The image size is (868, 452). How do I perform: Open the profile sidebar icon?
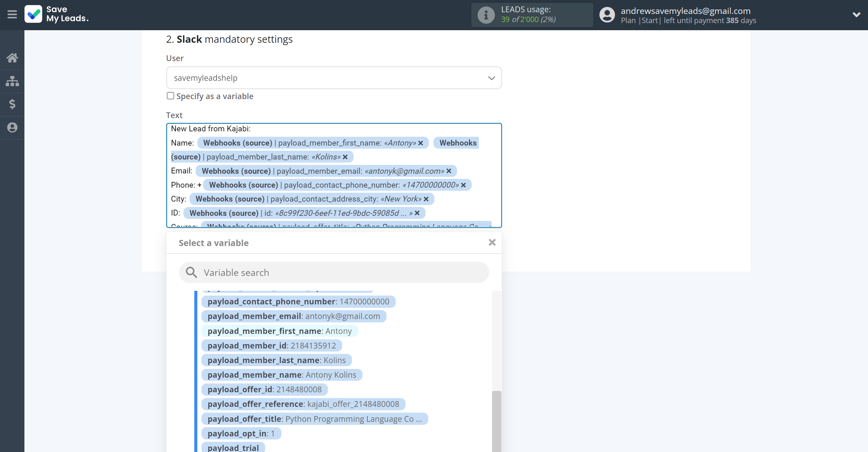pyautogui.click(x=12, y=128)
